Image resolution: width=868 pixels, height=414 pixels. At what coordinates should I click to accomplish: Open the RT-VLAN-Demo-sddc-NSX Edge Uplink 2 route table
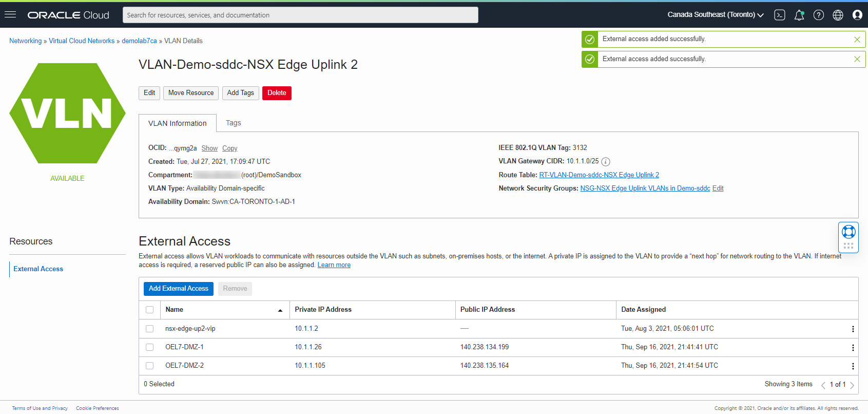tap(599, 175)
